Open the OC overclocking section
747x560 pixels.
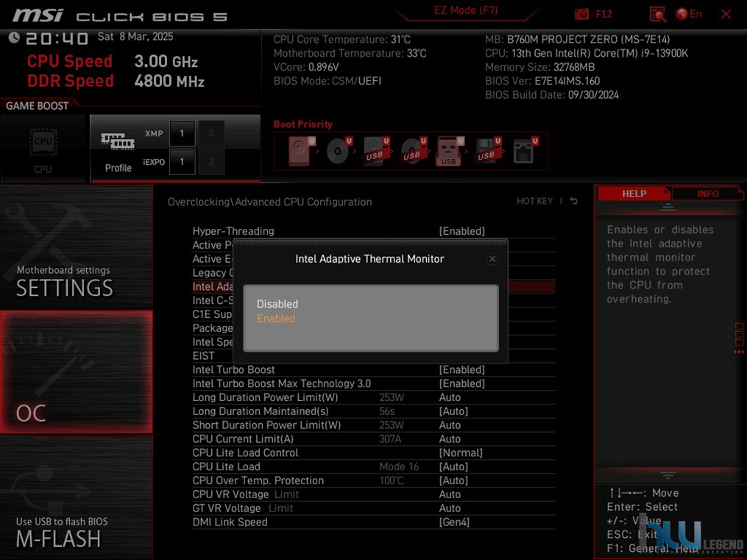click(77, 372)
